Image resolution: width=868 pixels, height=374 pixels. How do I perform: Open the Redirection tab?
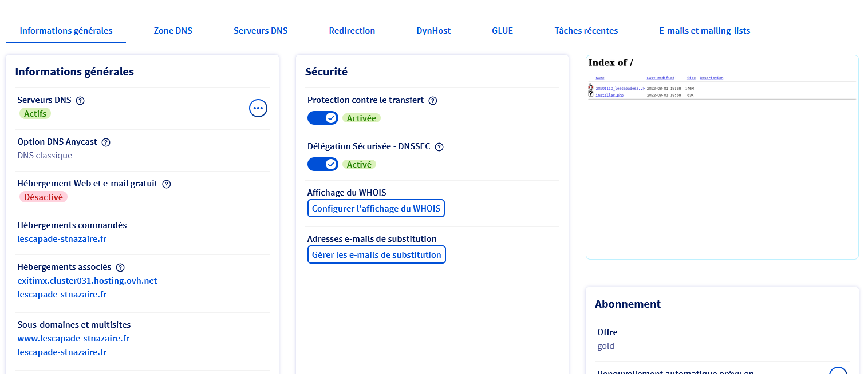[352, 31]
